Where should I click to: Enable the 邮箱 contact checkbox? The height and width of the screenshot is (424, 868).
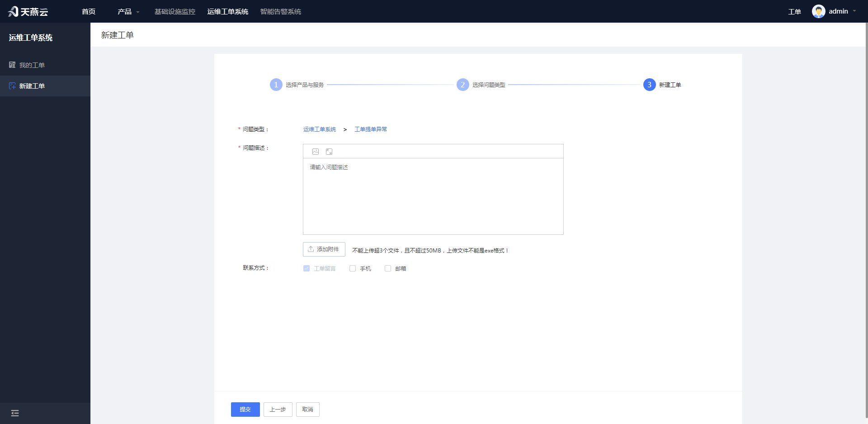coord(388,268)
